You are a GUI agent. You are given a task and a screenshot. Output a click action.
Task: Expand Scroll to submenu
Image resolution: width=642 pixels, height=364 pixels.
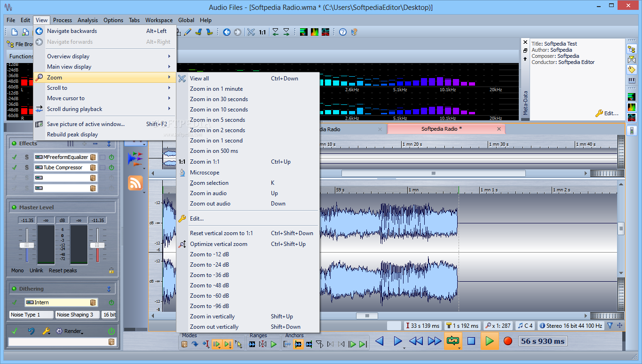105,88
